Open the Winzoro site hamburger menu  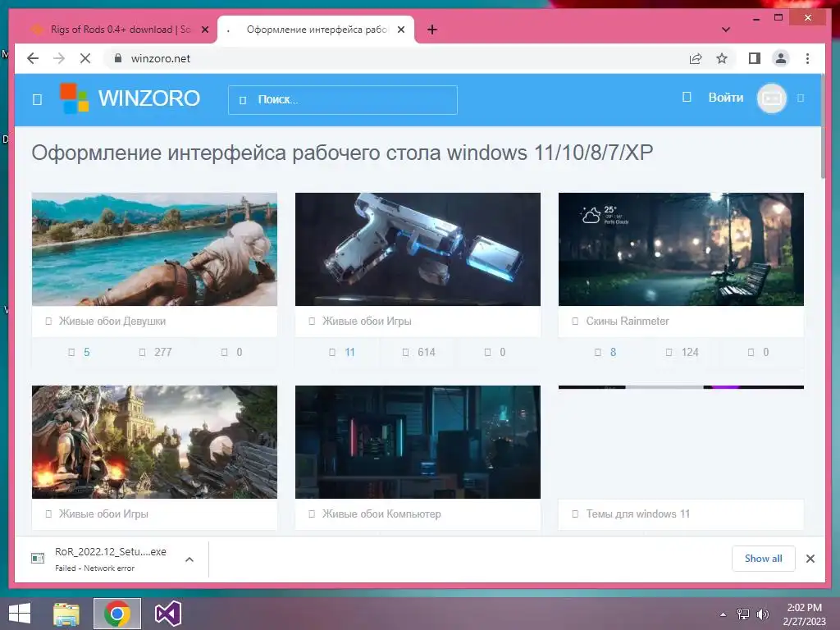37,99
